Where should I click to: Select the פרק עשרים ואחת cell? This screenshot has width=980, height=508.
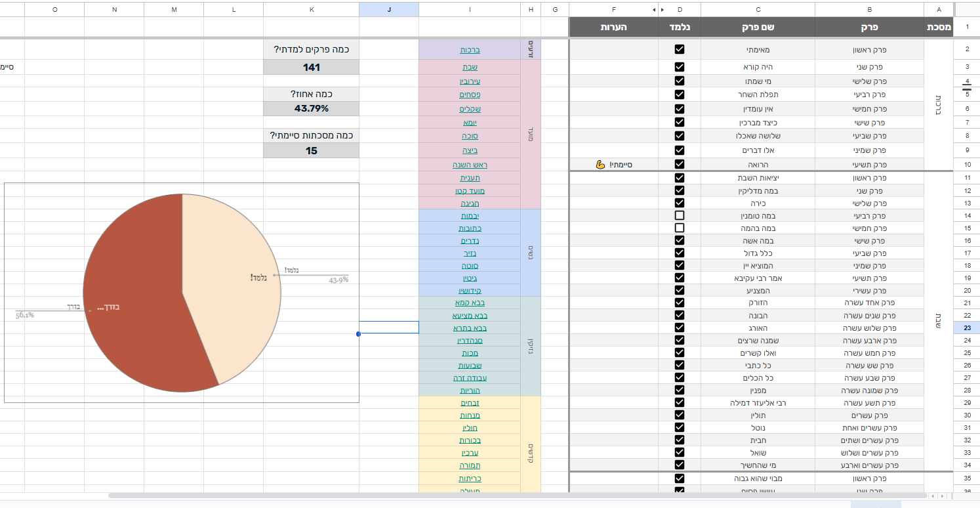click(869, 427)
